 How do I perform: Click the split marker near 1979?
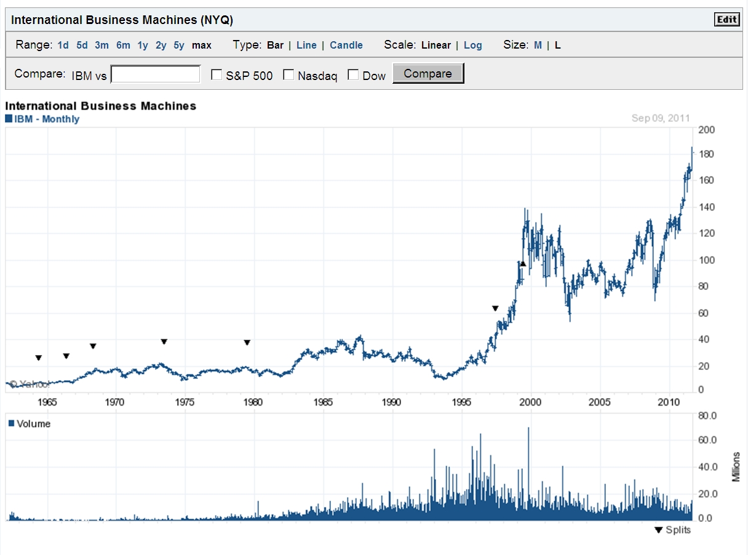247,342
